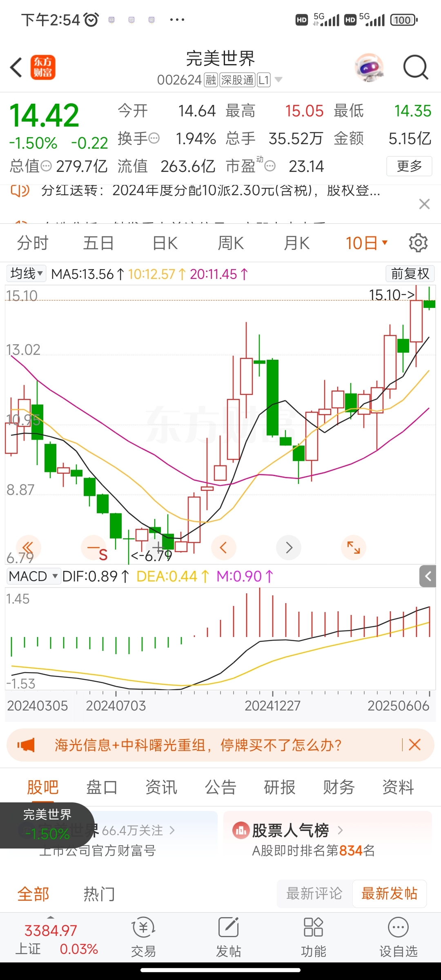Tap 发帖 post icon in bottom bar
The height and width of the screenshot is (980, 441).
(x=228, y=937)
